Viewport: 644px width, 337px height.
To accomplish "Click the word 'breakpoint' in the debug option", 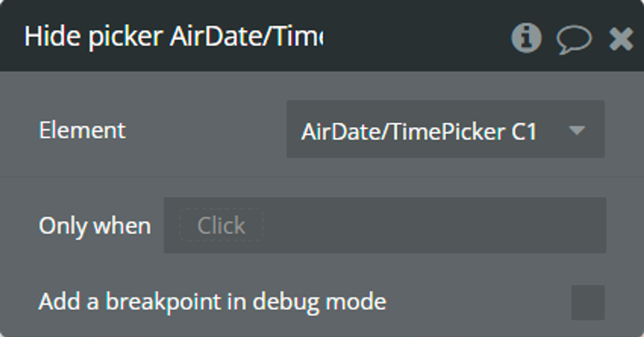I will (x=163, y=302).
